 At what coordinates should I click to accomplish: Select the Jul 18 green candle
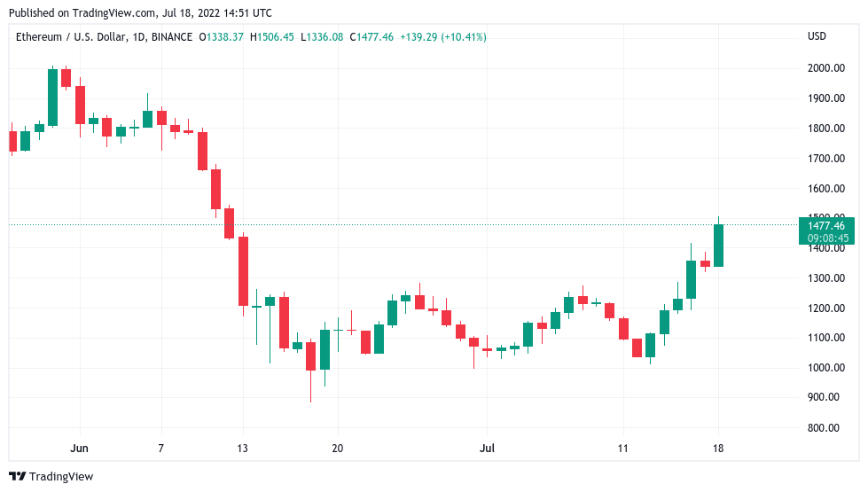point(718,246)
